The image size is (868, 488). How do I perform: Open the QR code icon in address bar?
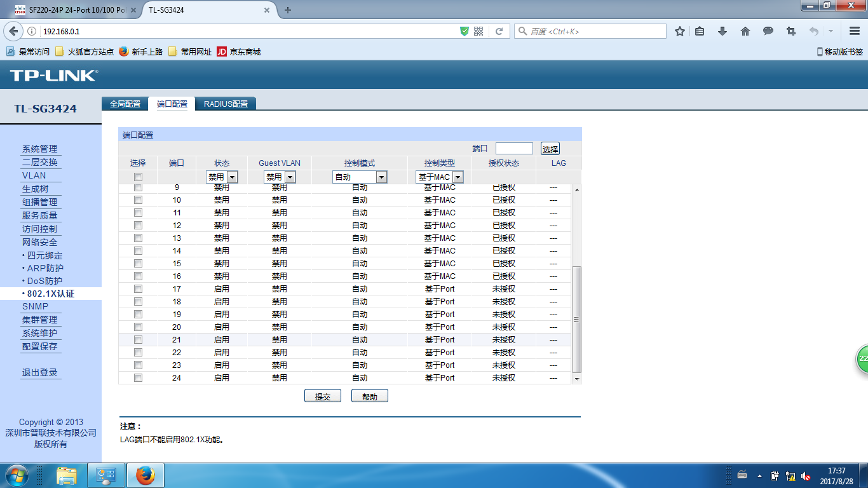pos(479,31)
